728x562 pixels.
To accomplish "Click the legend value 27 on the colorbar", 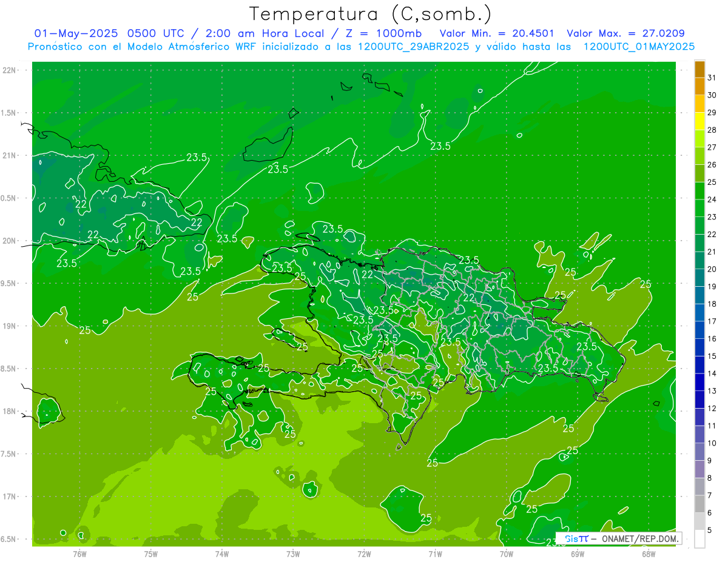I will pyautogui.click(x=712, y=147).
